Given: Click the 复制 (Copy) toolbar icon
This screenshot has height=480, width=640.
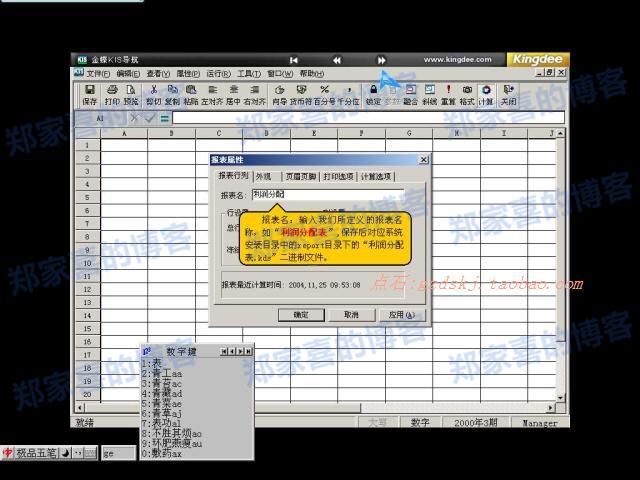Looking at the screenshot, I should pos(172,95).
